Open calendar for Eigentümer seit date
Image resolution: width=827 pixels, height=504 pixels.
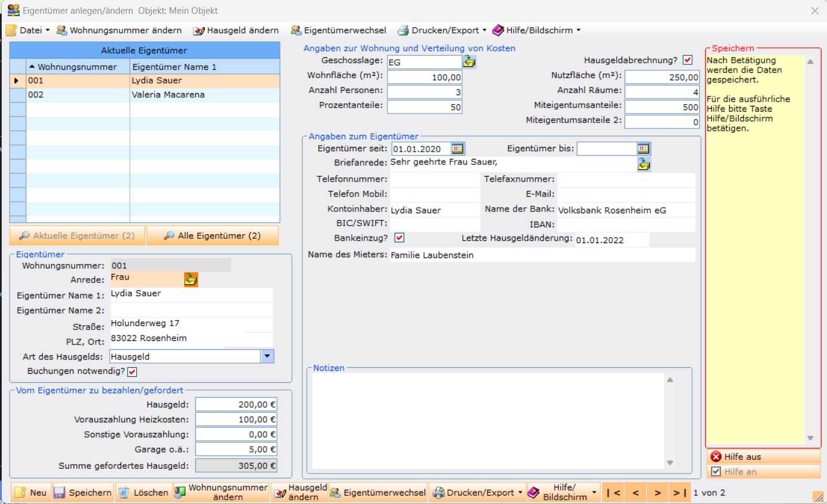click(457, 148)
